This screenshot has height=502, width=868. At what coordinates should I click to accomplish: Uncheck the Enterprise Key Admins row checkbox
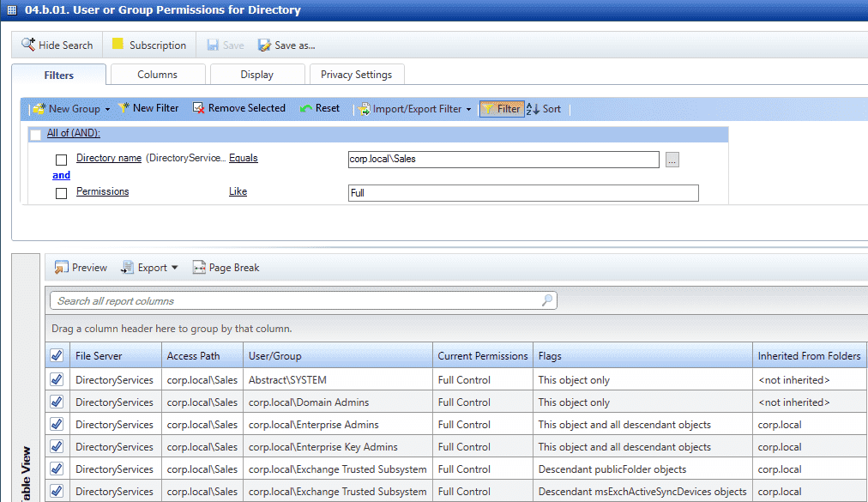pyautogui.click(x=57, y=446)
